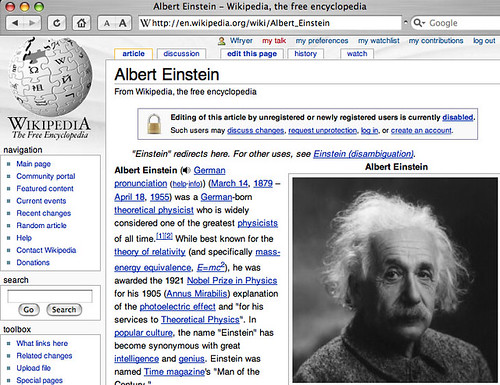Click the log in link in notice

pyautogui.click(x=369, y=130)
